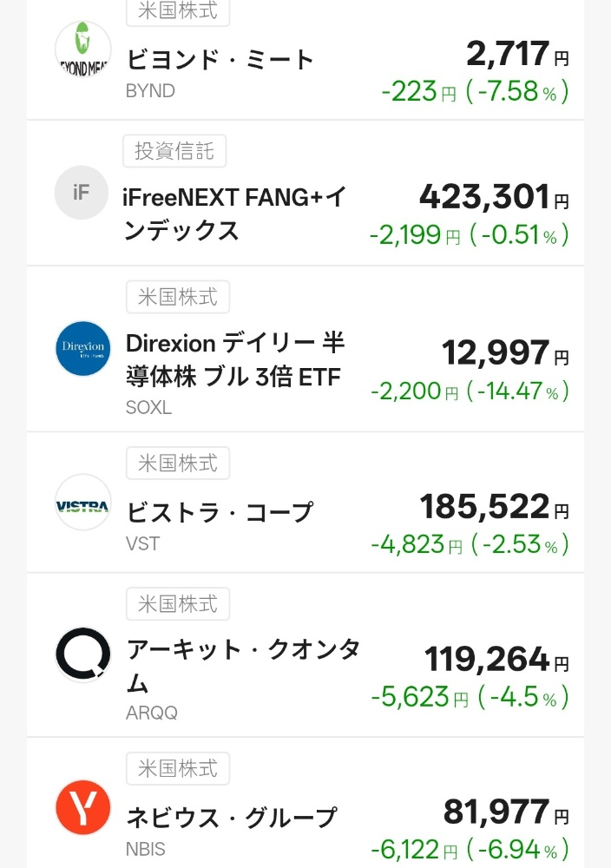Screen dimensions: 611x868
Task: Tap 米国株式 tag above ビストラ・コープ
Action: [x=178, y=464]
